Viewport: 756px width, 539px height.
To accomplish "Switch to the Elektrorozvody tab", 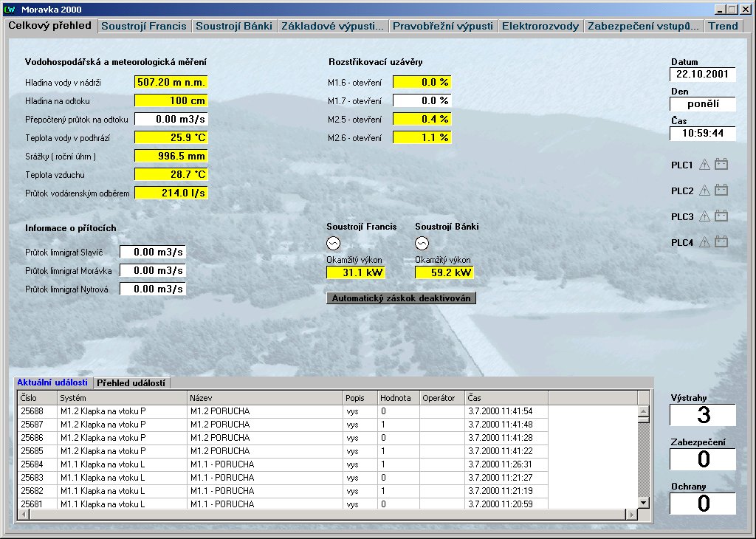I will point(540,26).
